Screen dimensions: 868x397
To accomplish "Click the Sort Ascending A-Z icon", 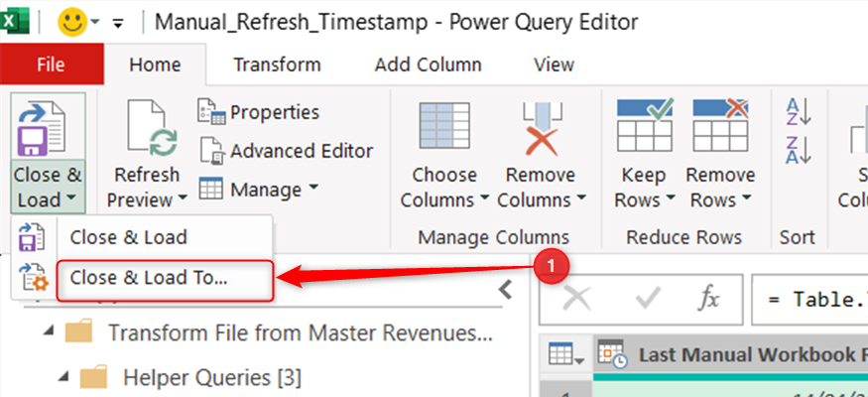I will (799, 111).
